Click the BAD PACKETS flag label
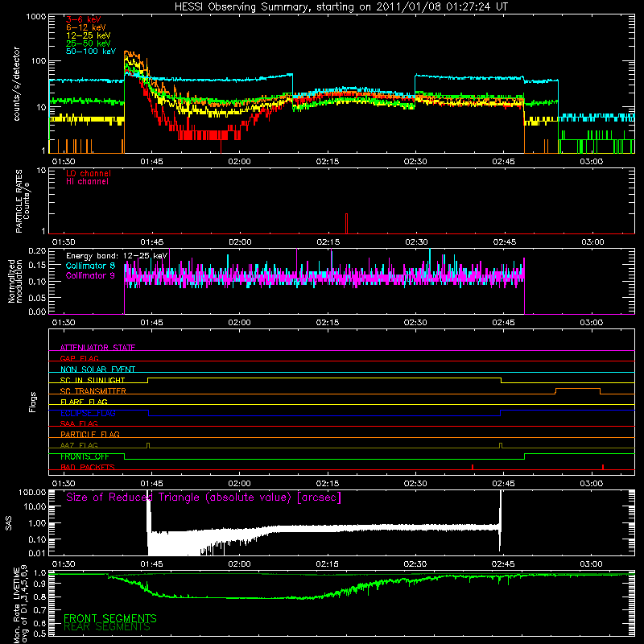 (88, 467)
